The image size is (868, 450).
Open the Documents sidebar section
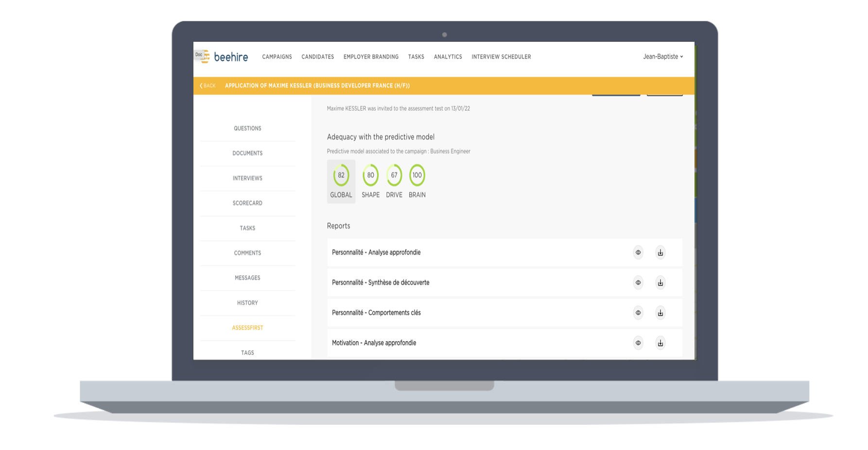click(x=247, y=154)
